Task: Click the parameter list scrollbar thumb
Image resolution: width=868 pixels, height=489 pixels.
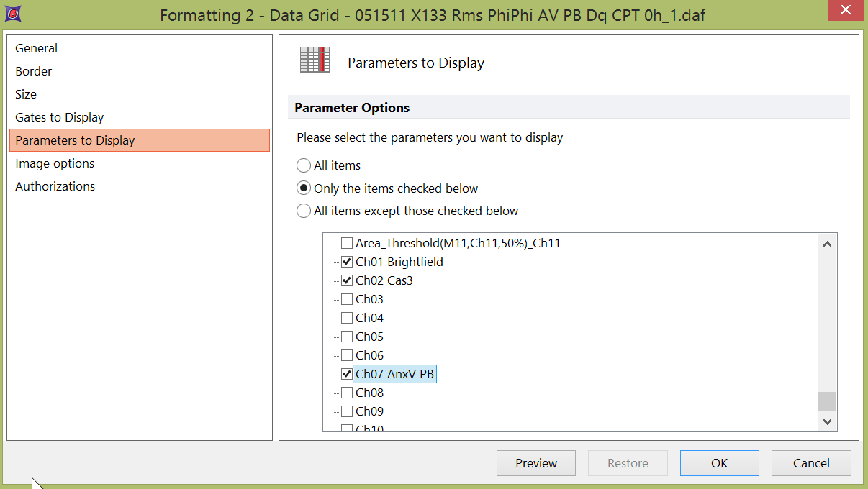Action: click(x=827, y=401)
